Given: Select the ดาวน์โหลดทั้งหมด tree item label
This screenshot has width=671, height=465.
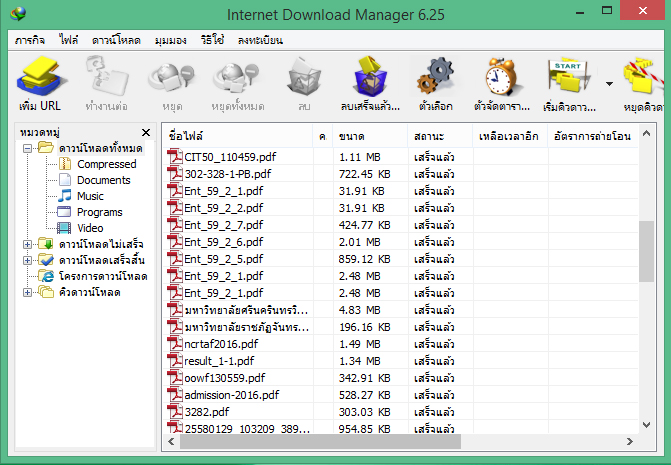Looking at the screenshot, I should (101, 148).
